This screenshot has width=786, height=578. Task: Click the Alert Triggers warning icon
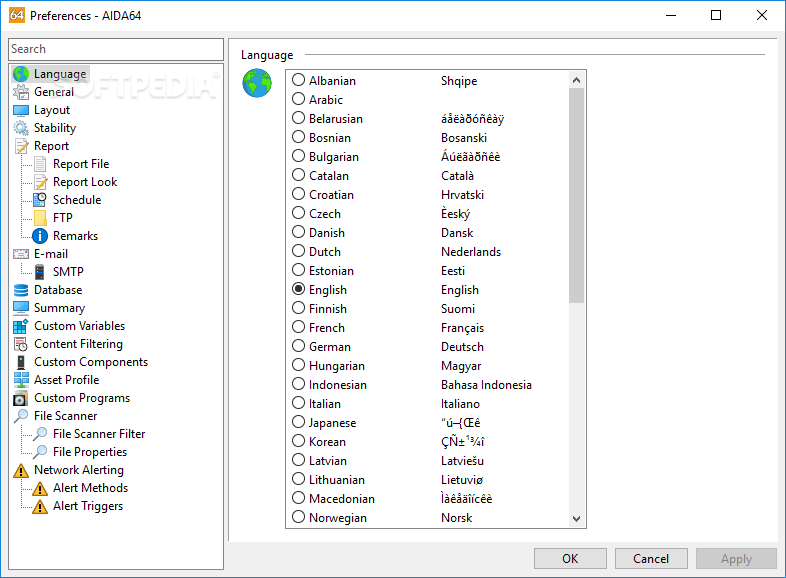point(40,506)
